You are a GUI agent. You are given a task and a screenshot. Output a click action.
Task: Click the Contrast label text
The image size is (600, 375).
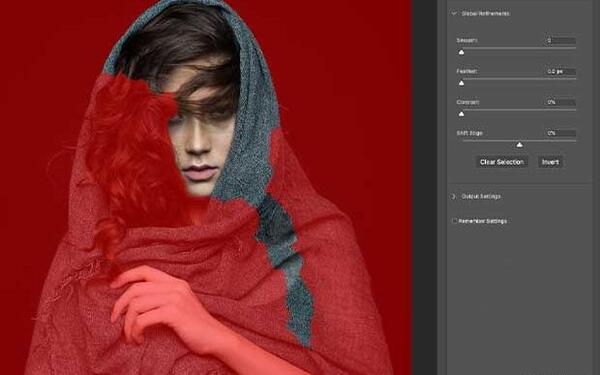point(468,102)
